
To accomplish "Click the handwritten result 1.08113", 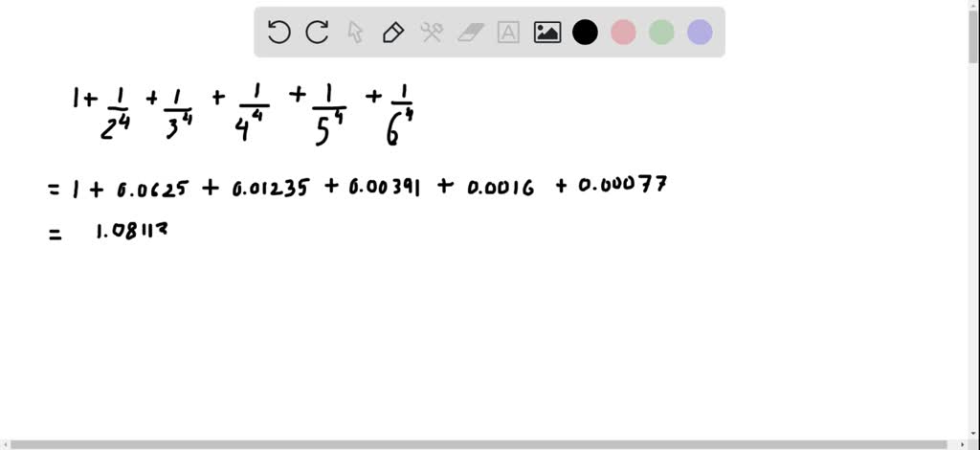I will (x=130, y=232).
